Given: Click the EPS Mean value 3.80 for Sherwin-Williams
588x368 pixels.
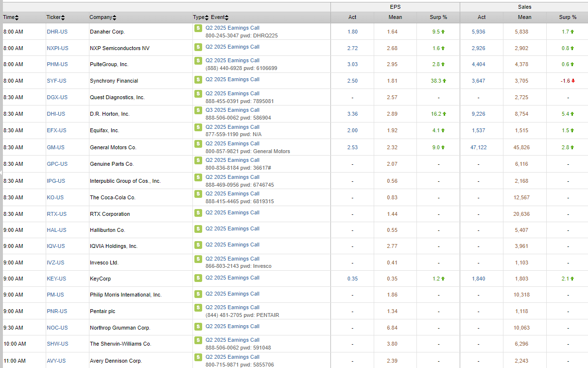Looking at the screenshot, I should [x=392, y=344].
